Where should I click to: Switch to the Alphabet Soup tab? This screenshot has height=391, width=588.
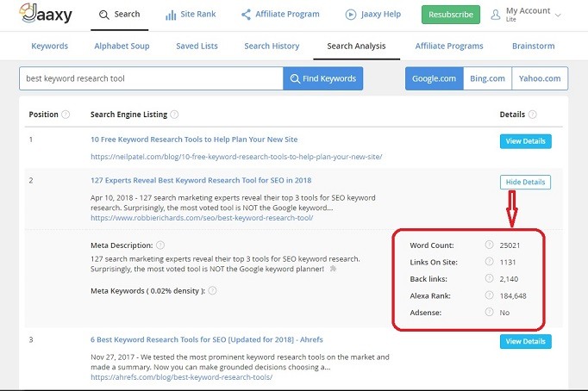point(122,46)
